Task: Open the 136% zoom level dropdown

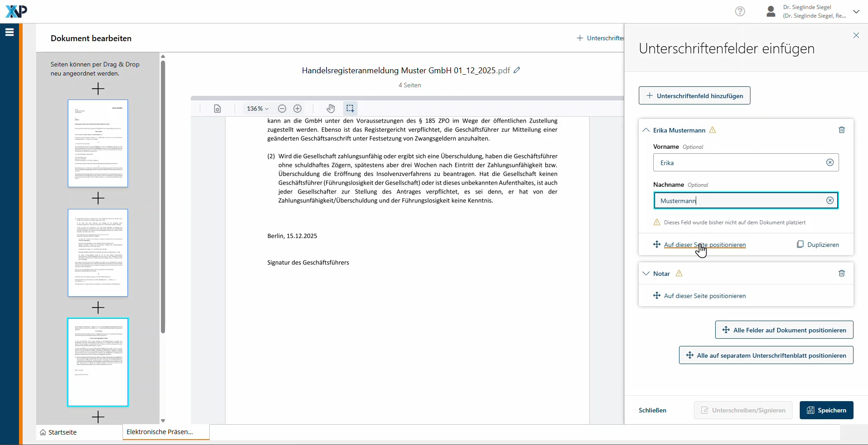Action: pos(258,109)
